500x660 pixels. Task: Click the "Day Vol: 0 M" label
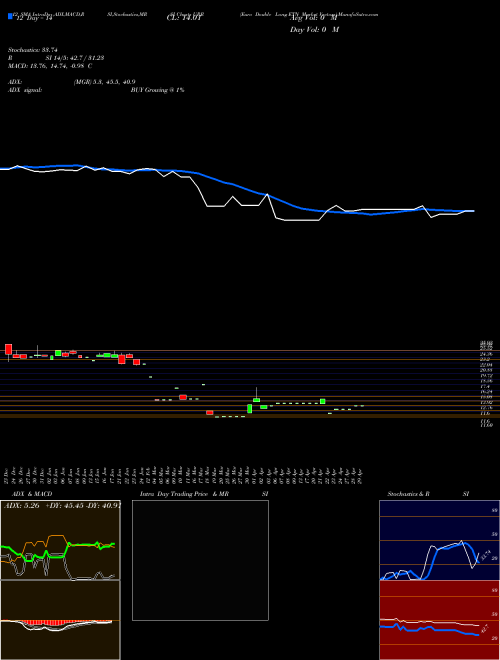point(314,29)
